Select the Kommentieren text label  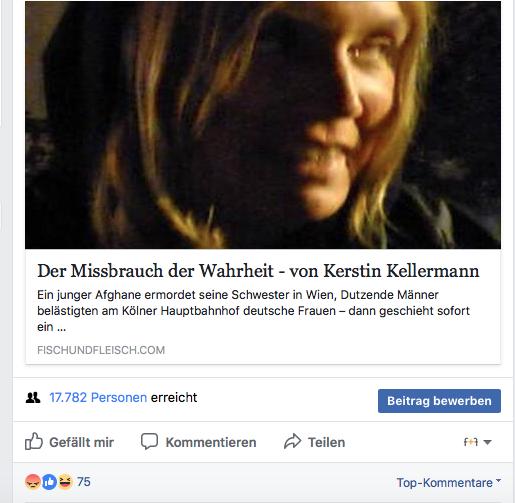(x=211, y=442)
